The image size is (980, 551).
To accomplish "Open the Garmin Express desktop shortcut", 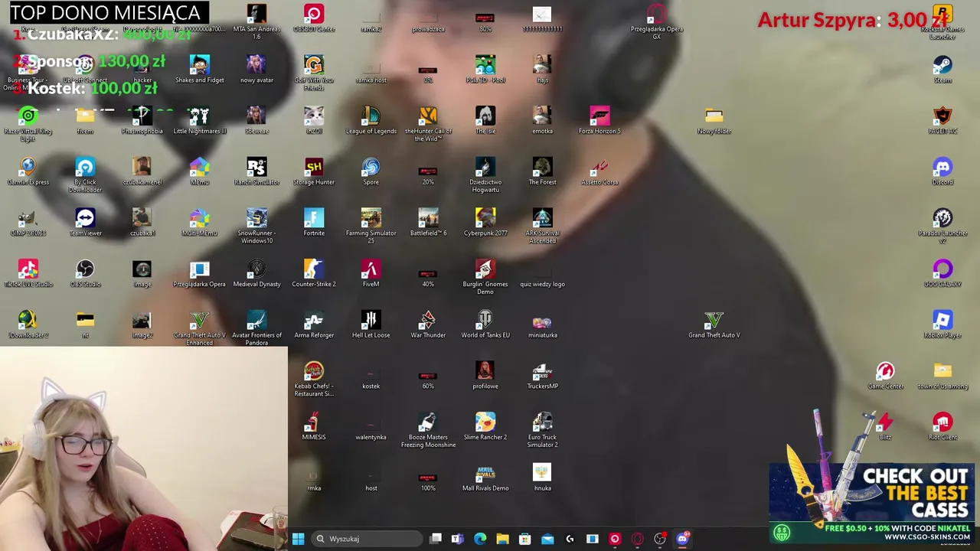I will [x=28, y=171].
